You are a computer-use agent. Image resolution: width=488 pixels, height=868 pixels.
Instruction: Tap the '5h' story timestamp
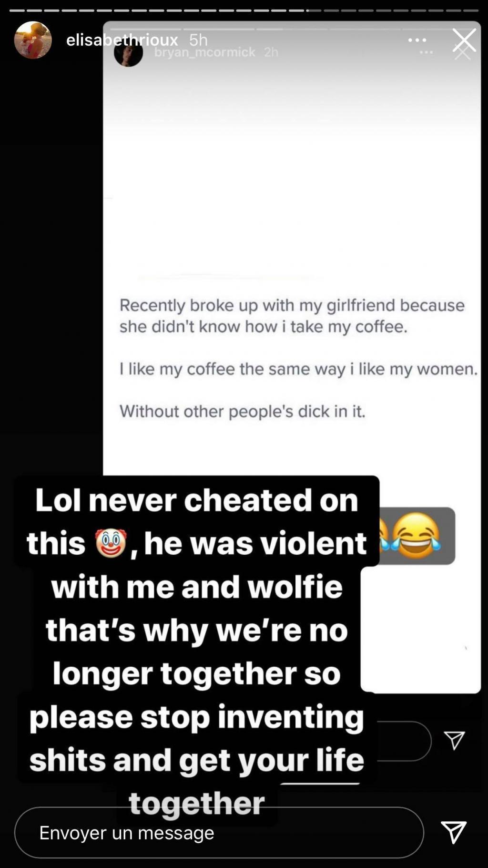[x=198, y=40]
